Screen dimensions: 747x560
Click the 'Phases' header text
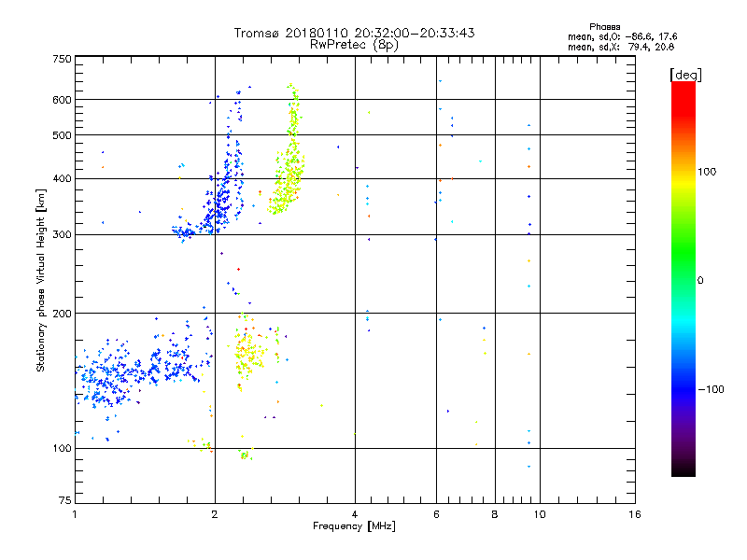(604, 27)
